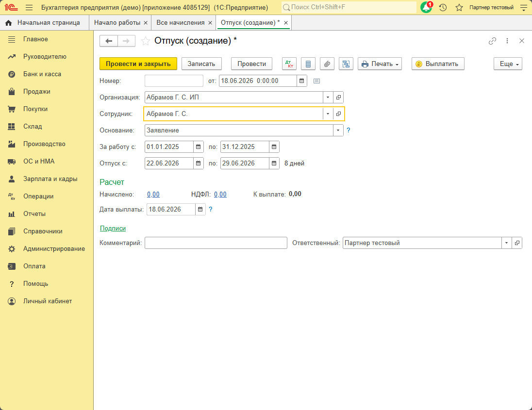Focus the Номер input field

click(174, 81)
